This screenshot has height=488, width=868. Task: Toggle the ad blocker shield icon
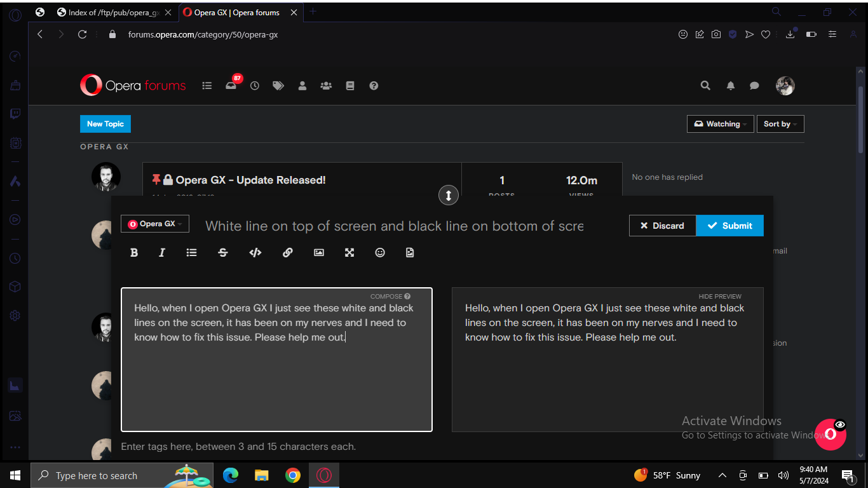click(733, 34)
